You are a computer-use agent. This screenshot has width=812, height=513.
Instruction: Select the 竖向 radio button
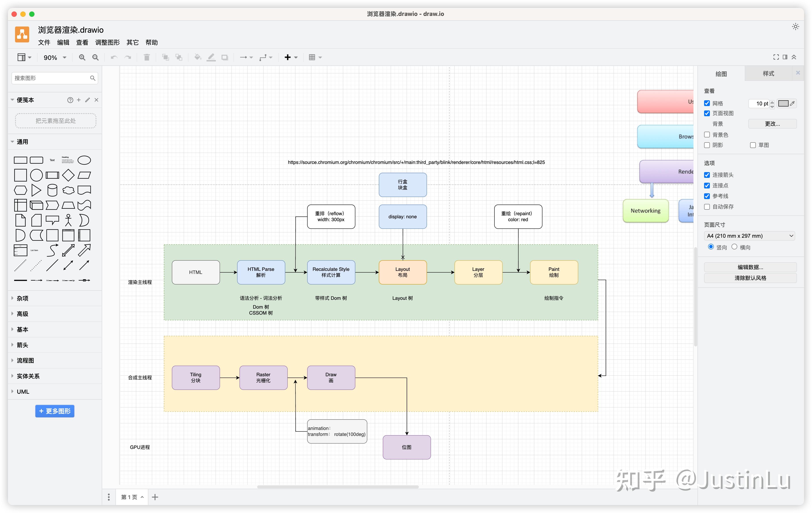pyautogui.click(x=711, y=247)
